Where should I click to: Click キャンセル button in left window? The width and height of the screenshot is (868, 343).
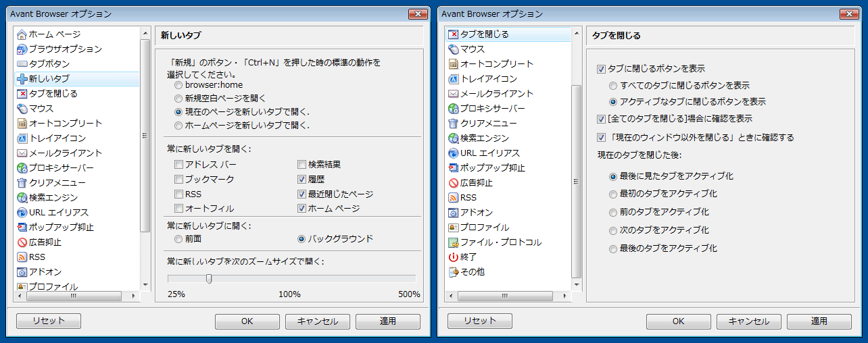pyautogui.click(x=318, y=321)
